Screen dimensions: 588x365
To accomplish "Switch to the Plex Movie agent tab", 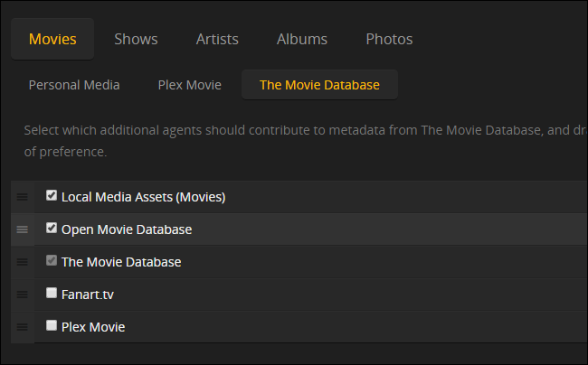I will coord(189,85).
